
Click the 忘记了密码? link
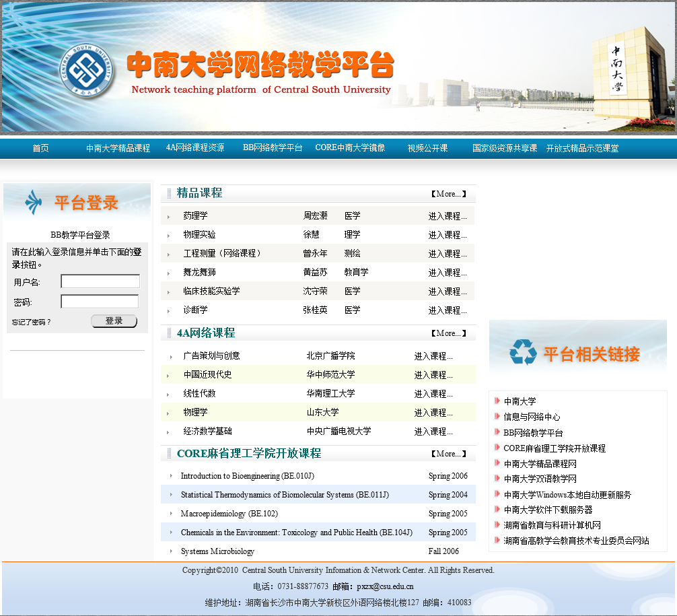(x=31, y=322)
